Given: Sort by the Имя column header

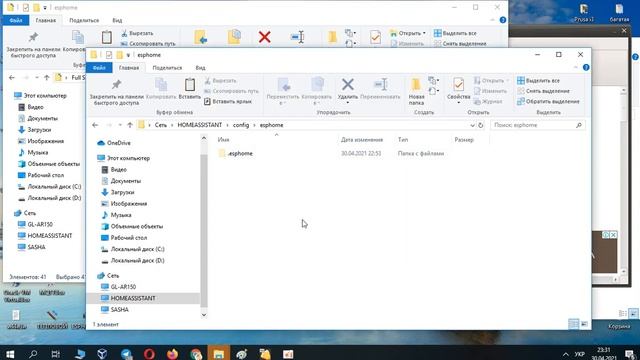Looking at the screenshot, I should pos(223,140).
